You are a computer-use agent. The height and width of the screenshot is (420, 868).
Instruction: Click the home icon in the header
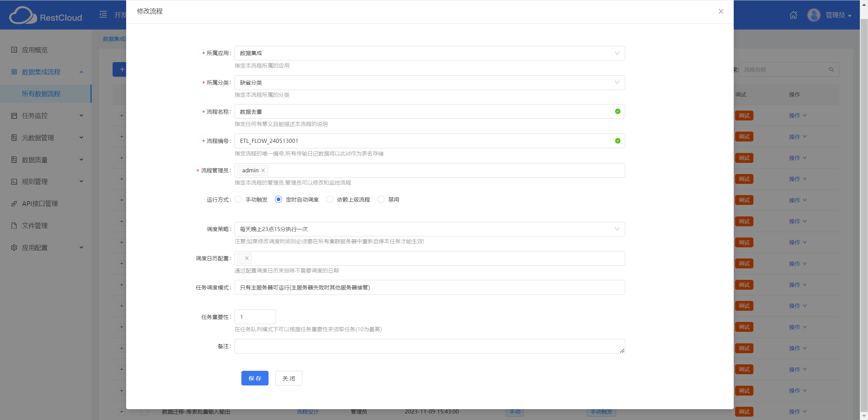793,15
